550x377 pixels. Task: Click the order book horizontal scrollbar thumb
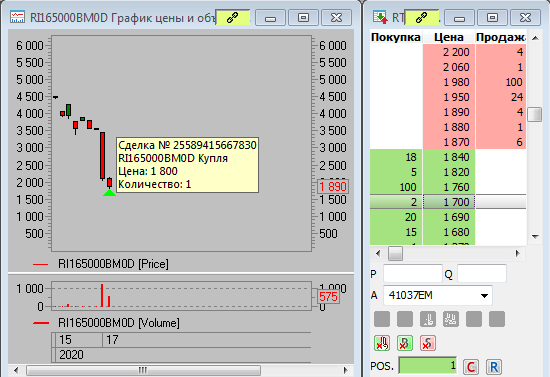(x=395, y=253)
